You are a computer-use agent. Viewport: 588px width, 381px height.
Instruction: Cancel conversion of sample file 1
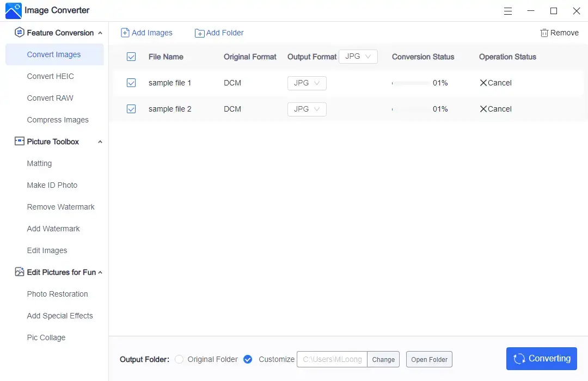point(495,83)
